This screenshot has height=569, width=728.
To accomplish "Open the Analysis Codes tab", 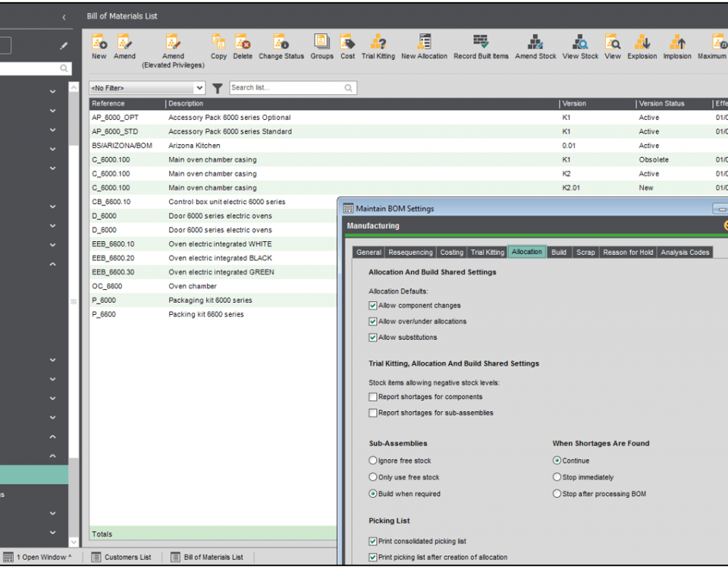I will [685, 252].
